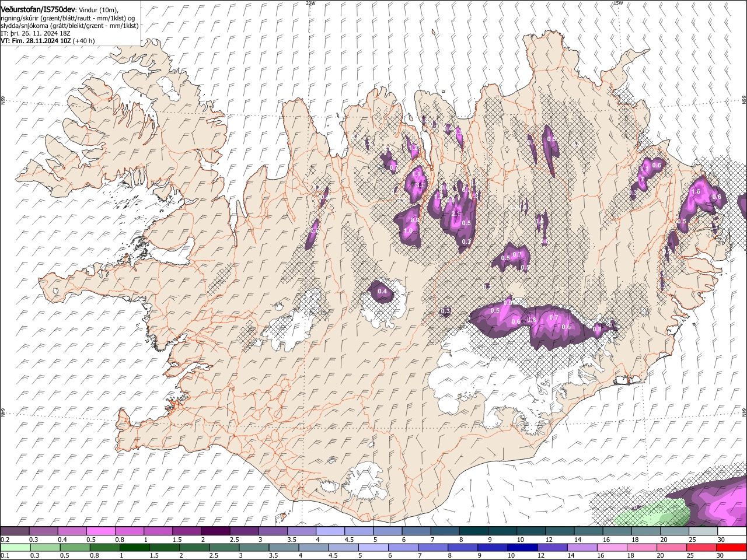Pick the light grey snow swatch for 25–30
Viewport: 747px width, 560px height.
tap(703, 531)
